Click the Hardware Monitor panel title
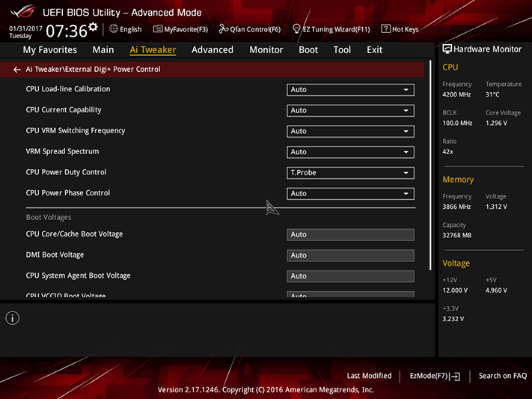 pyautogui.click(x=487, y=49)
